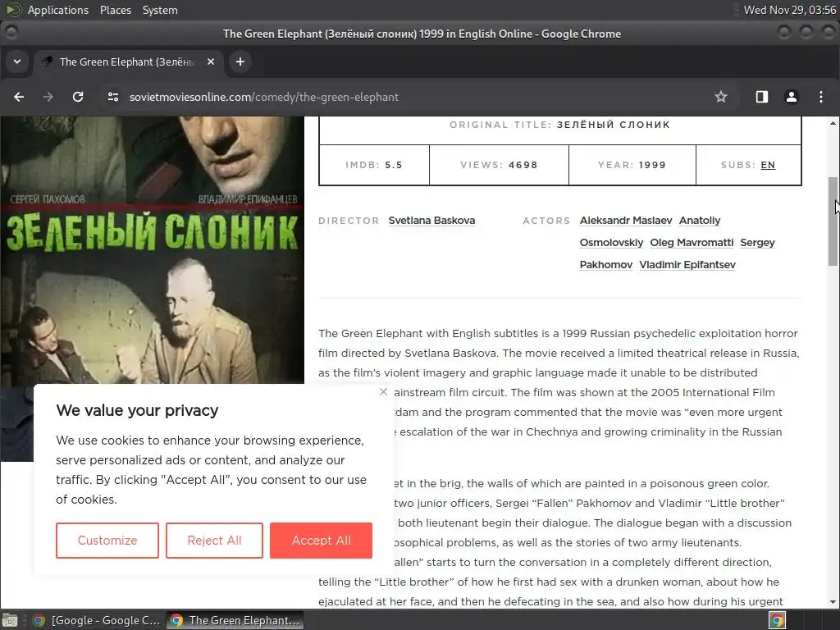The image size is (840, 630).
Task: Reject all cookies
Action: (214, 541)
